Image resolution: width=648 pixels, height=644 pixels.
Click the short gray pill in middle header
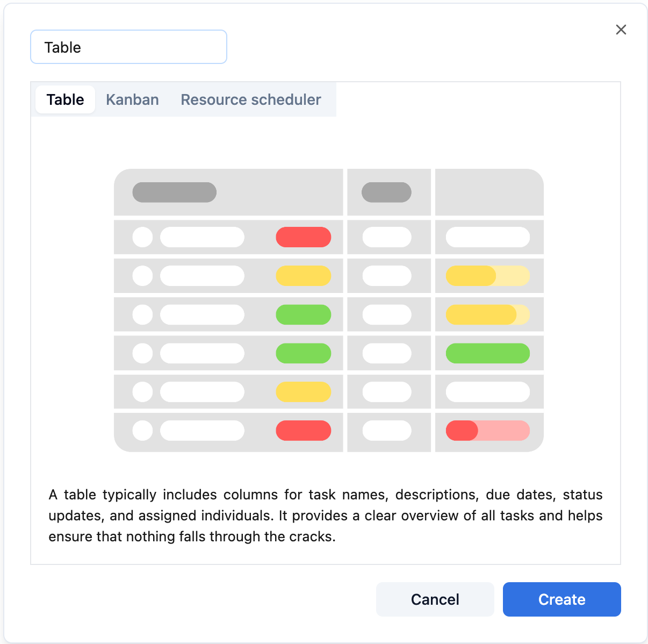point(386,192)
